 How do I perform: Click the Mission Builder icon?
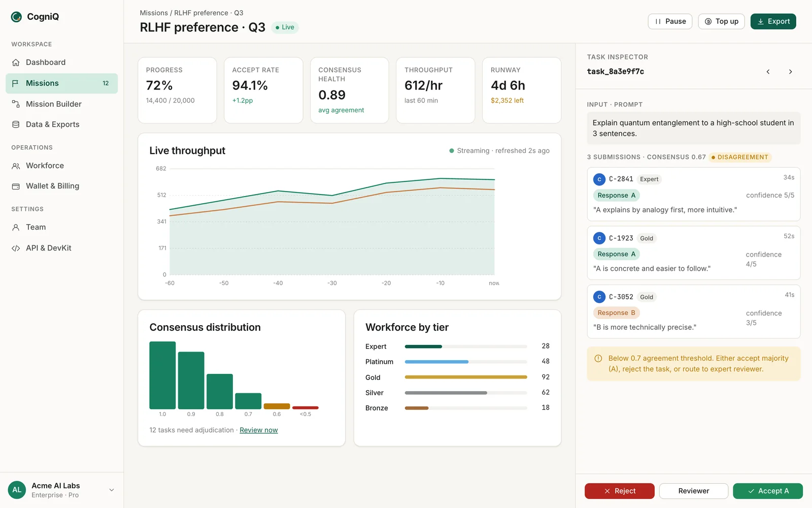click(16, 104)
